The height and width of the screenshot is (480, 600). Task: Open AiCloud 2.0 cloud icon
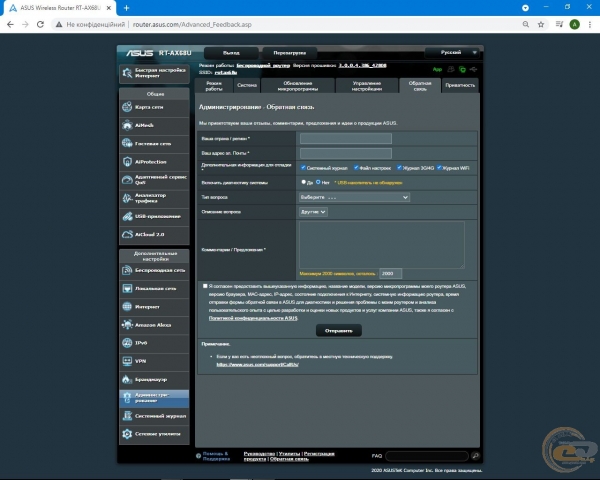click(x=127, y=234)
